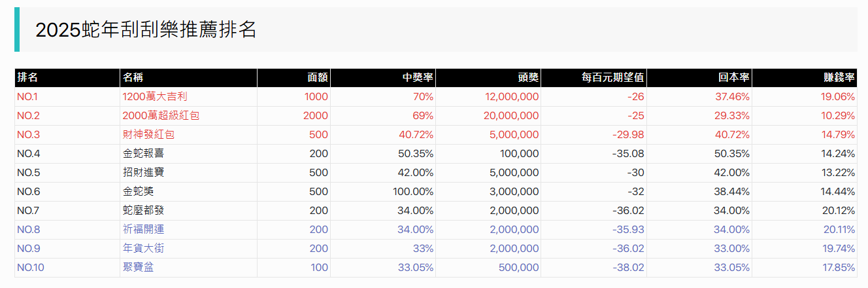Click the 賺錢率 column header
Screen dimensions: 868x288
click(x=805, y=78)
